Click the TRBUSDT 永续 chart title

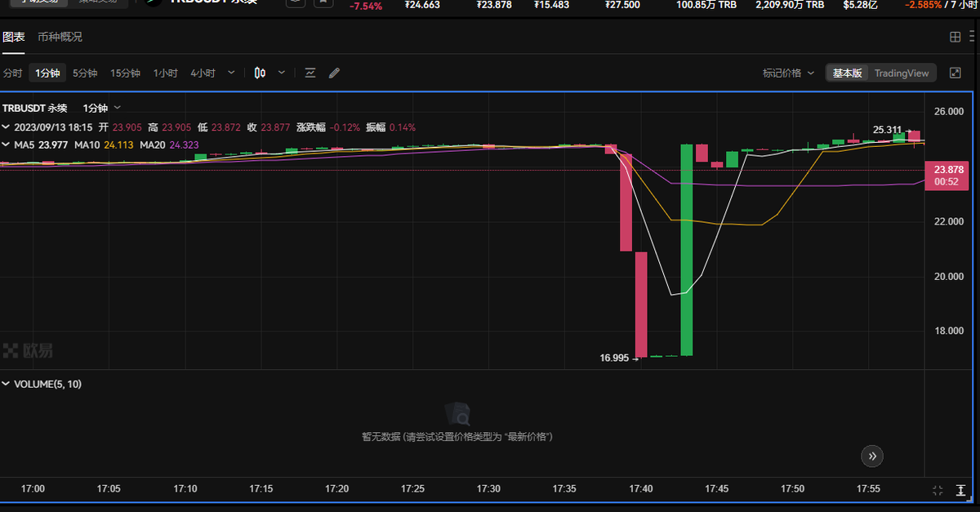(x=34, y=108)
